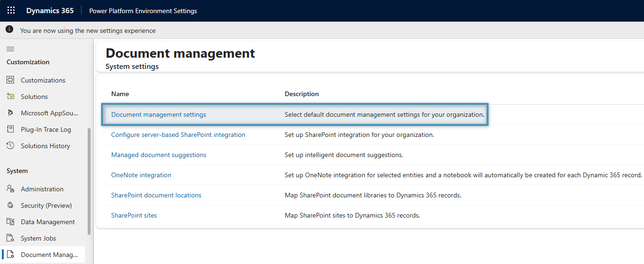
Task: Click the Microsoft AppSource icon
Action: coord(11,113)
